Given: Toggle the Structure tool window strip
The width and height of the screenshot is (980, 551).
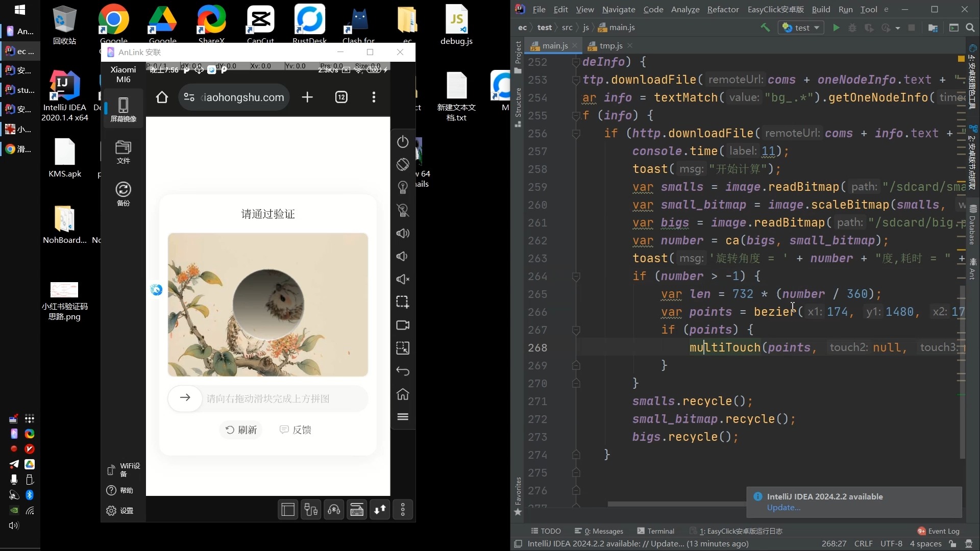Looking at the screenshot, I should point(518,107).
